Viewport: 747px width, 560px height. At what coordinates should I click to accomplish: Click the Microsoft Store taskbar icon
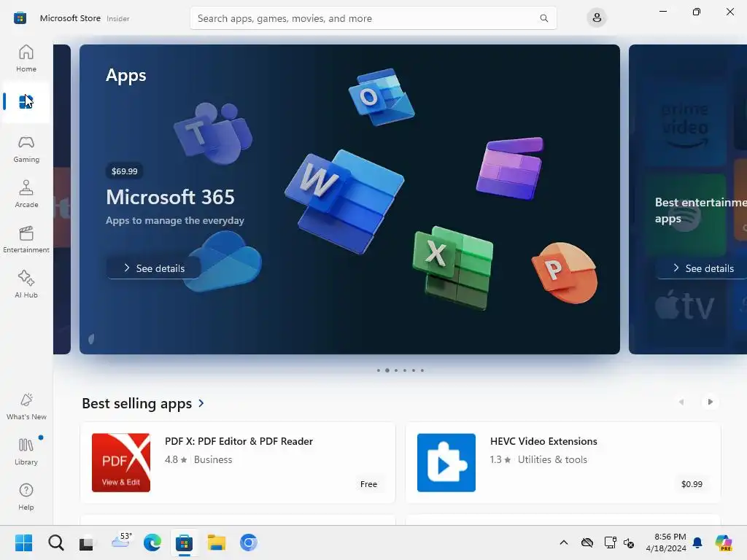184,542
